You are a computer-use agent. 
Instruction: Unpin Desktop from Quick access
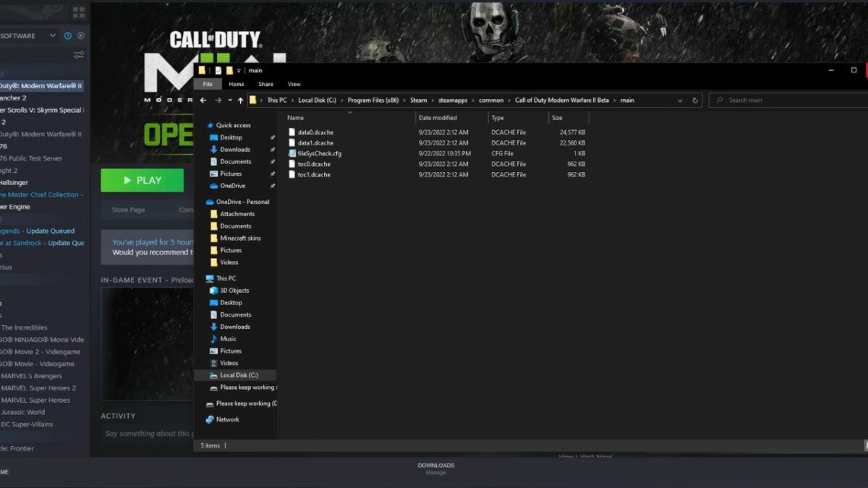pyautogui.click(x=273, y=137)
